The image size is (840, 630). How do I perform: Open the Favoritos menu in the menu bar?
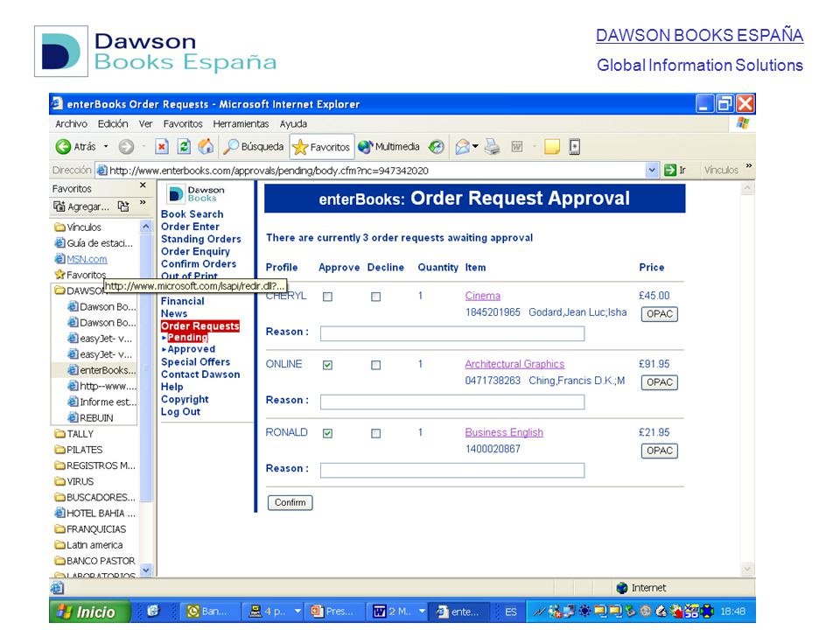tap(183, 123)
